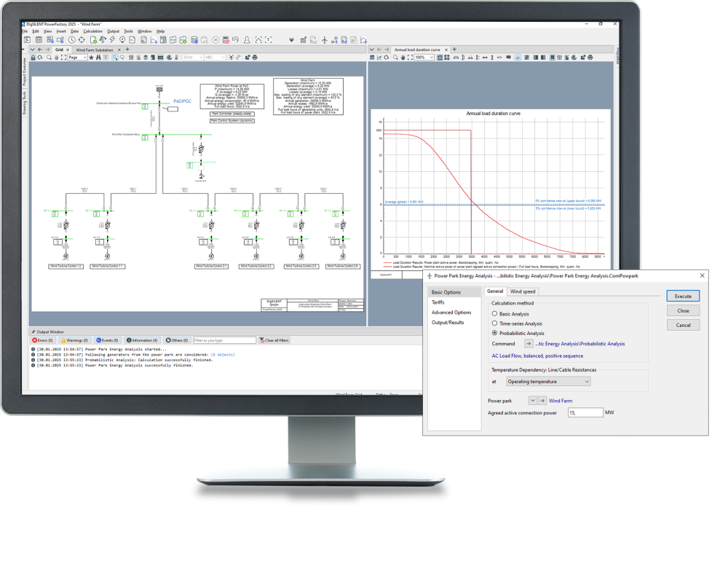Open the Wind Farm power park link
Viewport: 728px width, 574px height.
click(561, 401)
